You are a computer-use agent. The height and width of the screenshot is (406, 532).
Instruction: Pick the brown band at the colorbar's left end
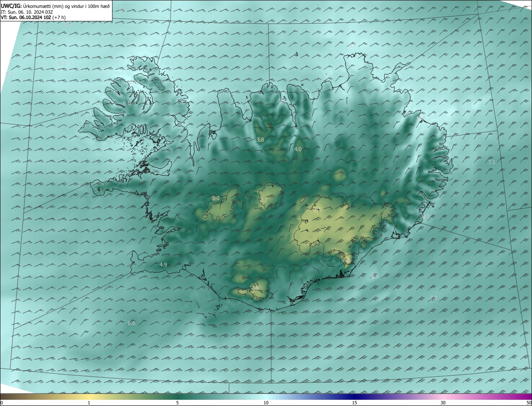10,396
